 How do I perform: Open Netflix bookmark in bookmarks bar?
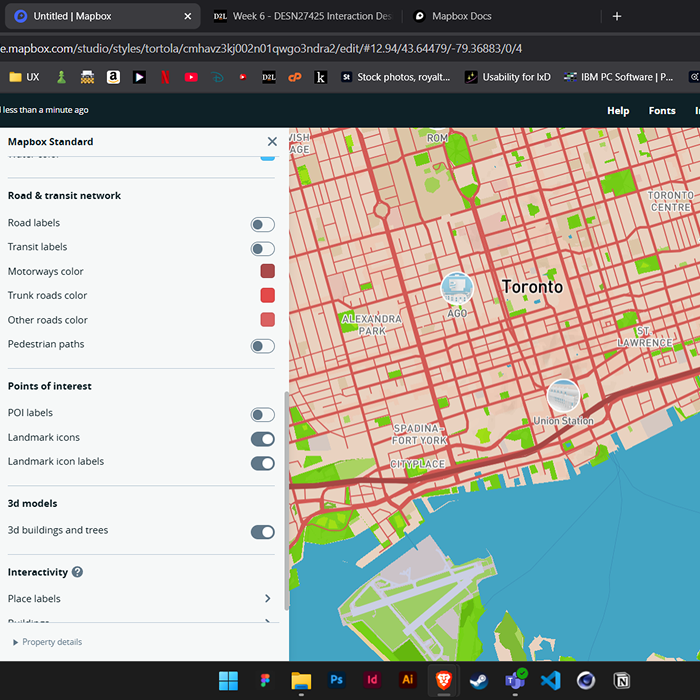click(x=165, y=77)
